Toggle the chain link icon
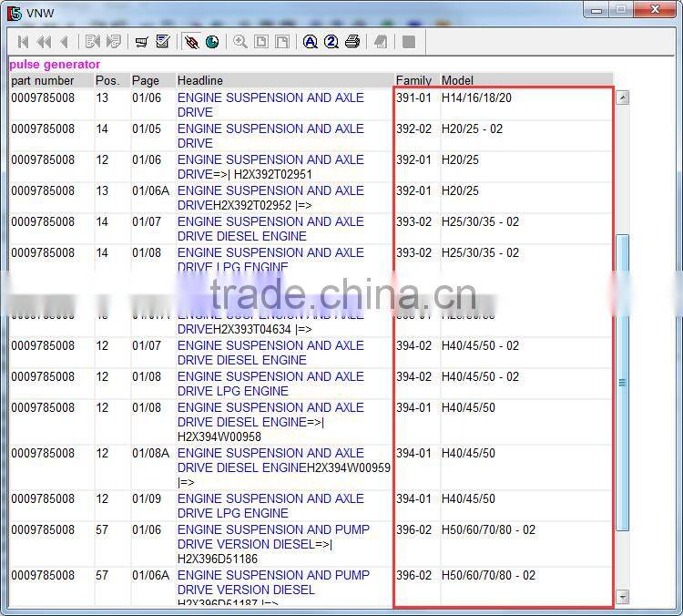The width and height of the screenshot is (683, 616). (x=191, y=42)
